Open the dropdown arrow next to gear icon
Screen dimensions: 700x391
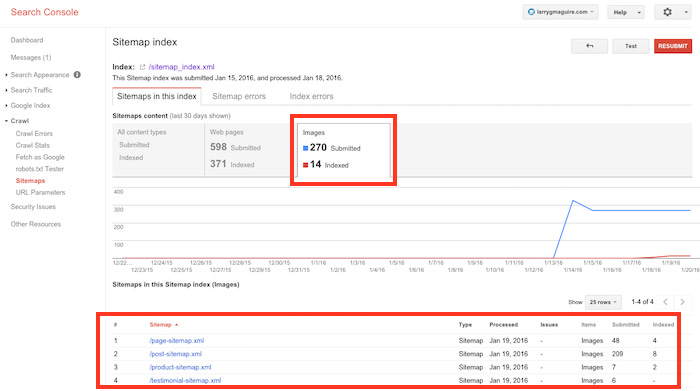(686, 12)
